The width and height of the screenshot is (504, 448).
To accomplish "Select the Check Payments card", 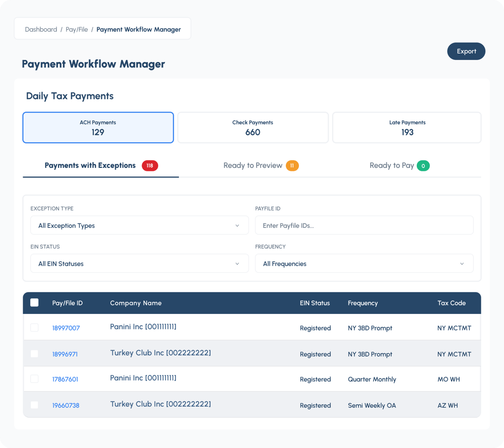I will coord(253,127).
